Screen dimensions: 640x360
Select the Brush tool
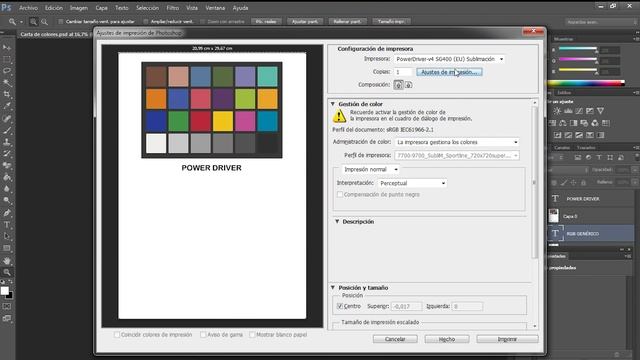(7, 130)
